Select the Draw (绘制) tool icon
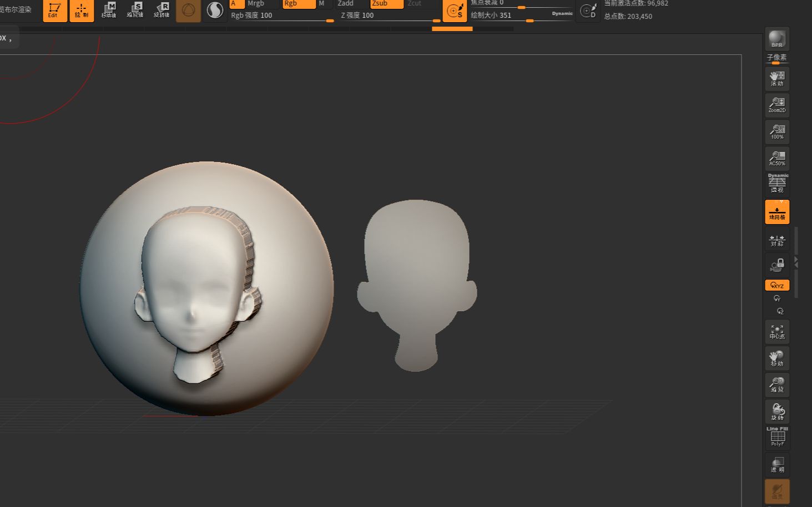This screenshot has width=812, height=507. pos(81,11)
